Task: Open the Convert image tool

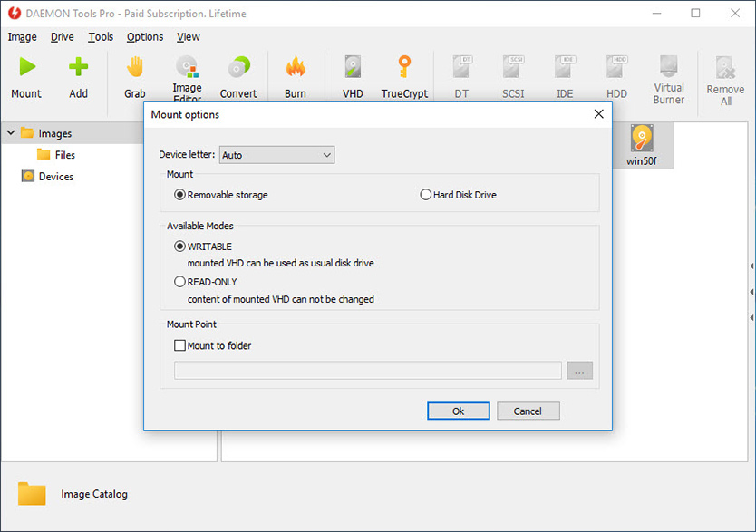Action: coord(238,67)
